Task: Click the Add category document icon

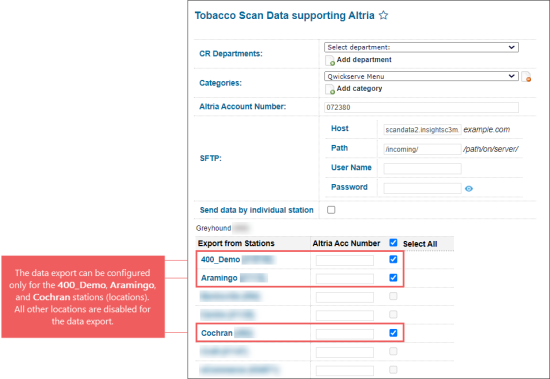Action: click(x=330, y=89)
